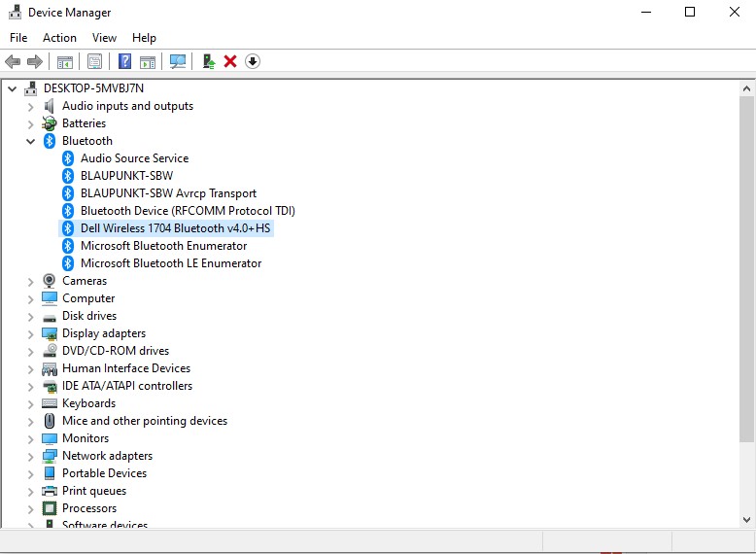756x554 pixels.
Task: Expand the Batteries chevron
Action: [x=30, y=123]
